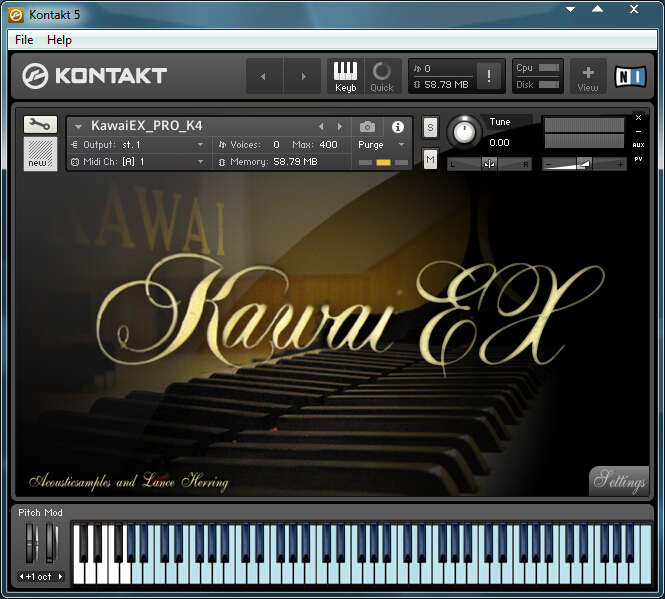
Task: Mute the KawaiEX instrument
Action: pyautogui.click(x=430, y=160)
